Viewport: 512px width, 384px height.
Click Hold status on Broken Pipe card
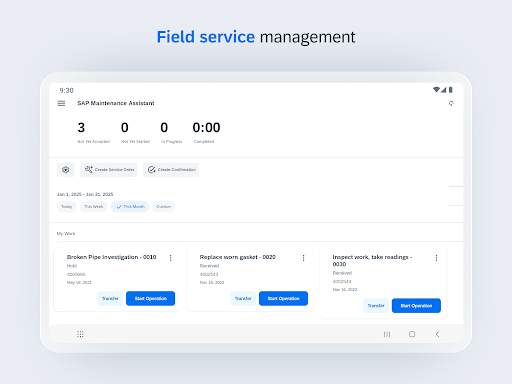(72, 266)
